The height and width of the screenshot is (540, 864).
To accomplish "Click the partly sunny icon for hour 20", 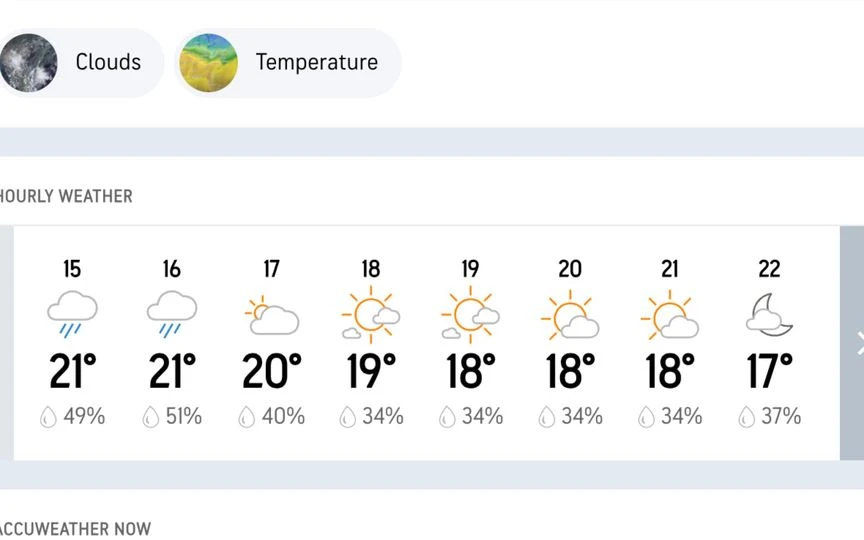I will [x=570, y=315].
